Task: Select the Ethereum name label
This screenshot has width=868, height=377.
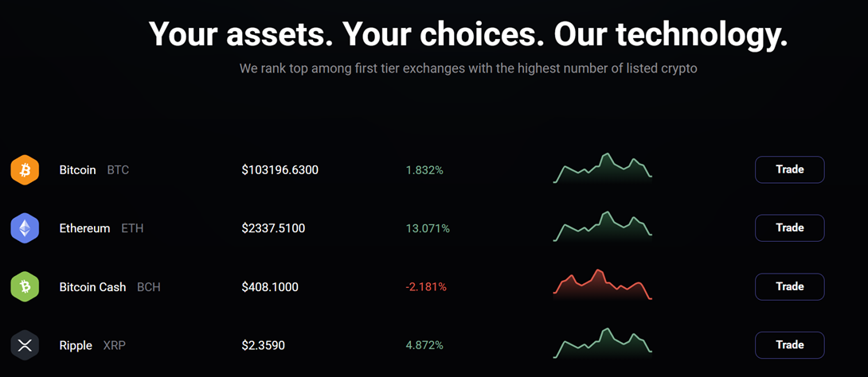Action: 84,228
